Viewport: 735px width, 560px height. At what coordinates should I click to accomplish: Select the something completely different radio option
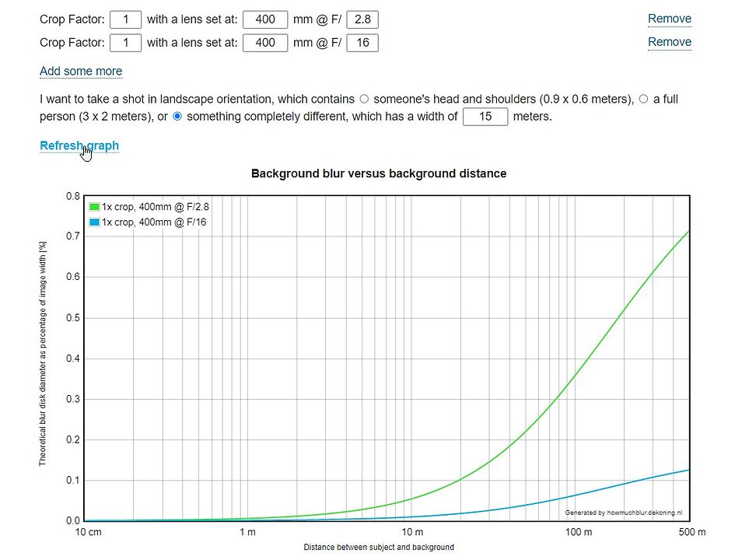[177, 117]
